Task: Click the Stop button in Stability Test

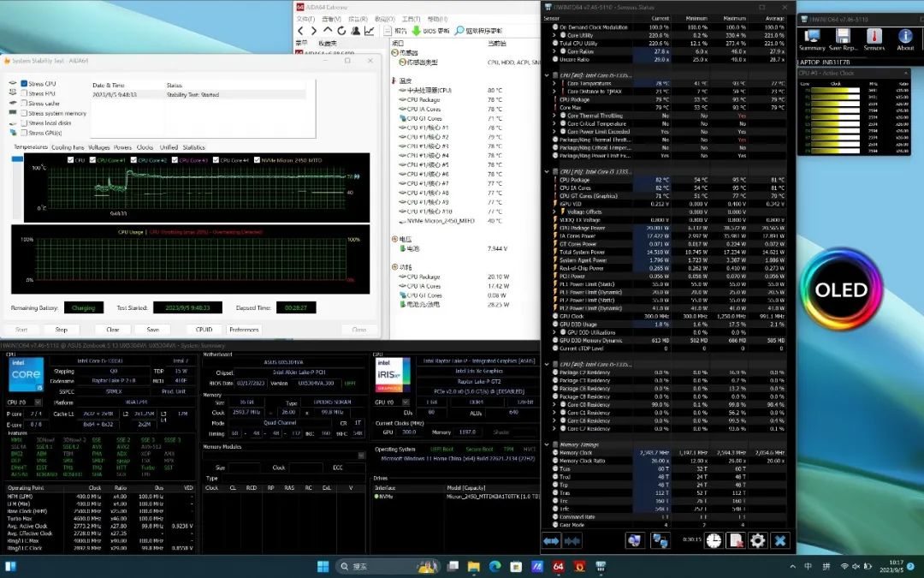Action: [62, 330]
